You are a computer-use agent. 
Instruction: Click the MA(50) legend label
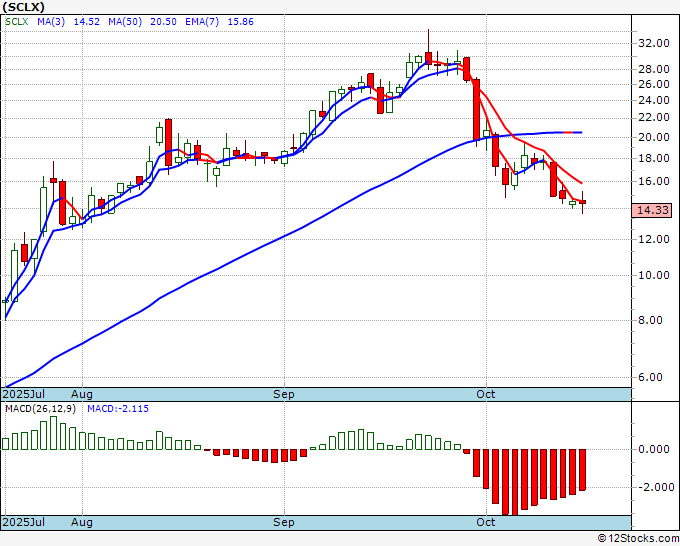pos(125,22)
